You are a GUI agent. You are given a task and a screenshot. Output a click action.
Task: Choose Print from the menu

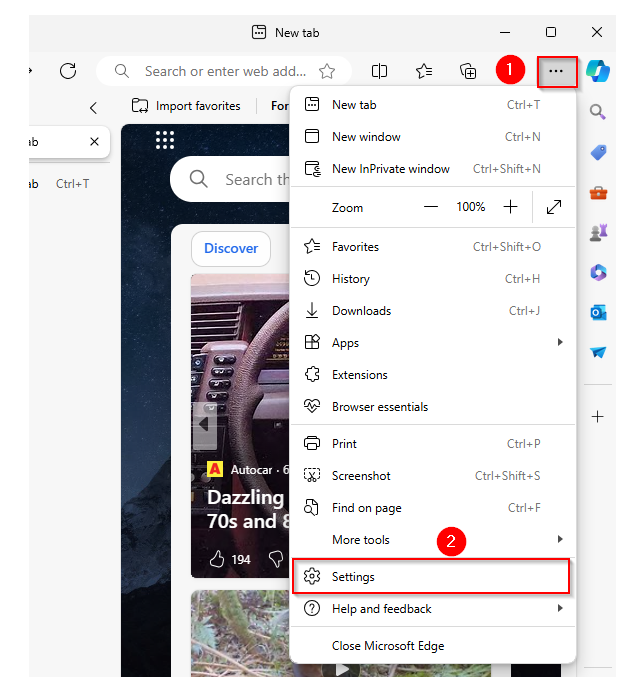[x=433, y=444]
